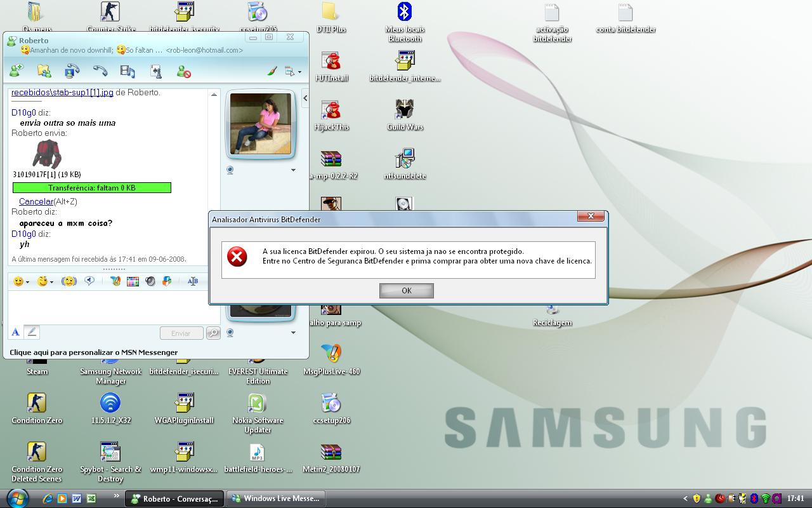Cancel the file transfer with the Cancelar link
This screenshot has height=508, width=812.
36,201
